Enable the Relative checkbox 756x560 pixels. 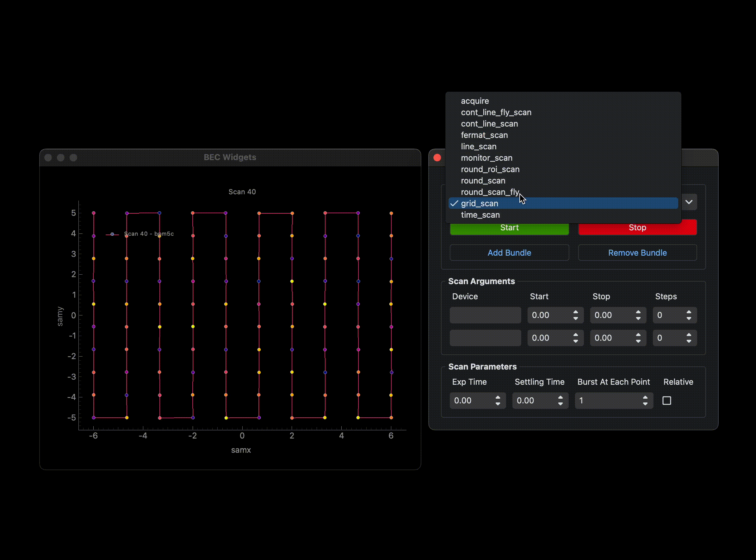[x=666, y=401]
